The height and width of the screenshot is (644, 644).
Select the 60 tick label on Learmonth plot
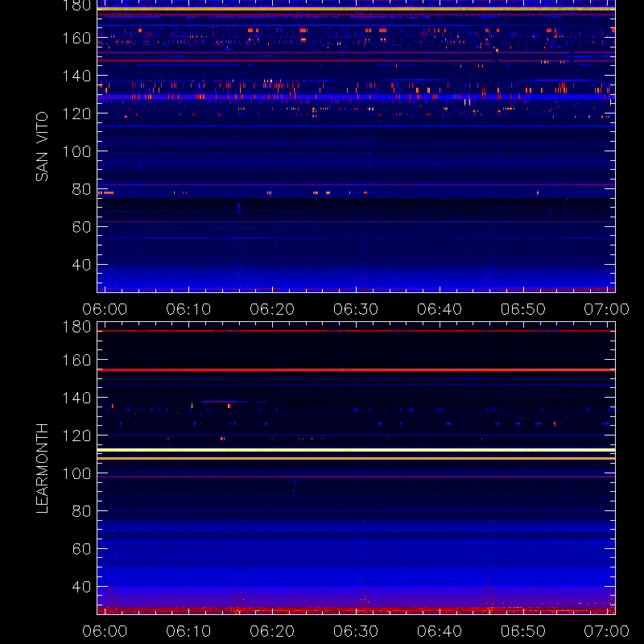click(81, 549)
